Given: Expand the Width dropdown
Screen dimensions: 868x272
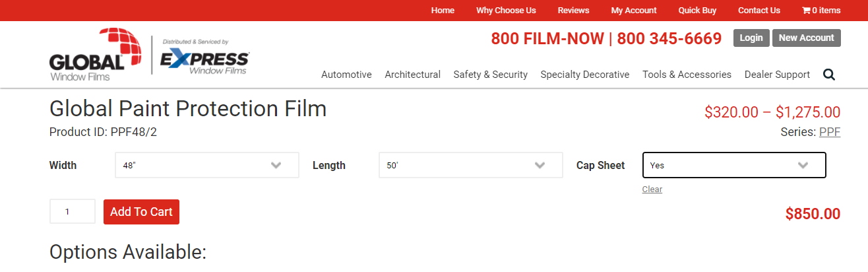Looking at the screenshot, I should pyautogui.click(x=206, y=165).
